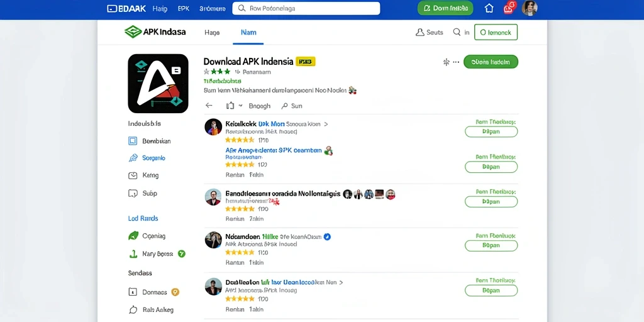Click the APK Indasa logo

(155, 32)
